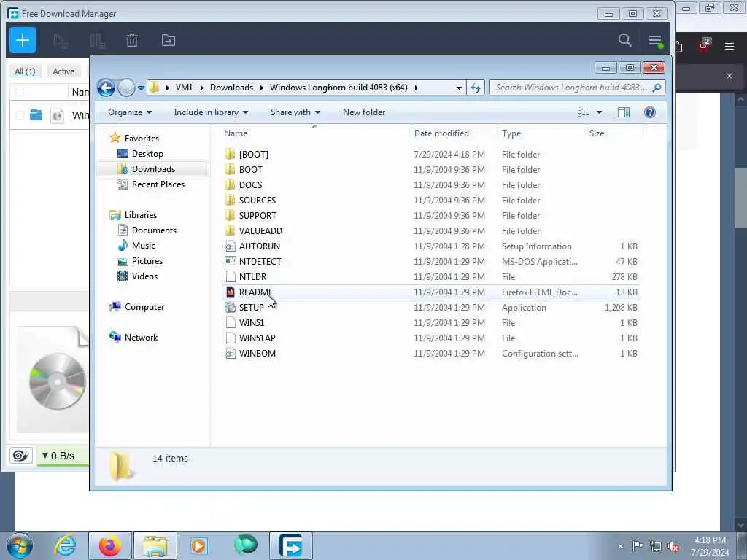The image size is (747, 560).
Task: Click VM1 in the breadcrumb path
Action: tap(184, 87)
